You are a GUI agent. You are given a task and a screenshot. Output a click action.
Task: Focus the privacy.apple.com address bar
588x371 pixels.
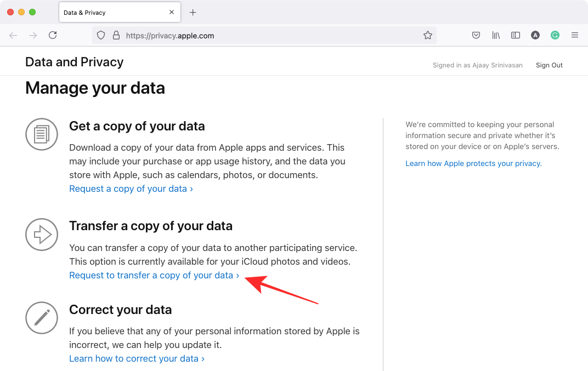click(x=264, y=35)
